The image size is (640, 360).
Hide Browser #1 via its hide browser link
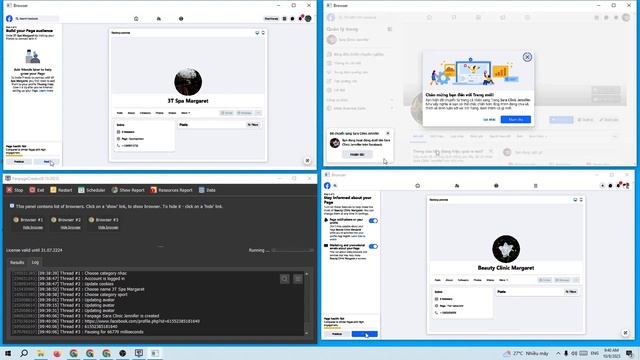point(33,227)
